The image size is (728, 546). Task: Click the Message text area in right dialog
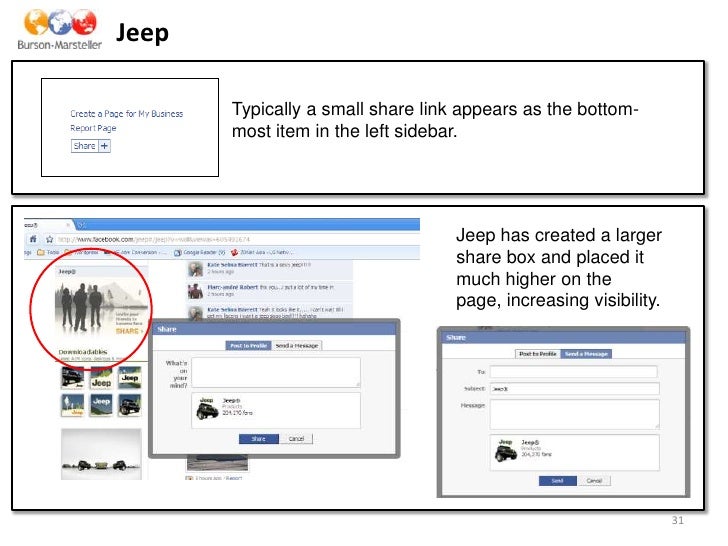pos(574,414)
